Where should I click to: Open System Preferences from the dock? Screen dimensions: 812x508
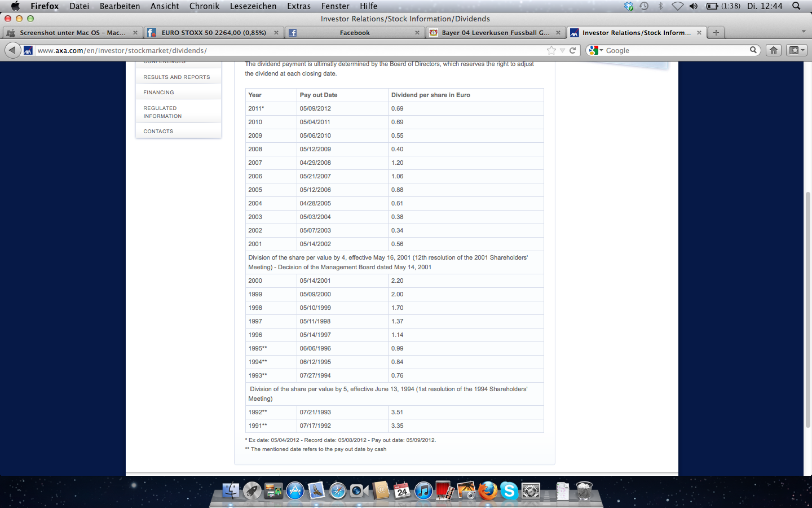[x=531, y=490]
